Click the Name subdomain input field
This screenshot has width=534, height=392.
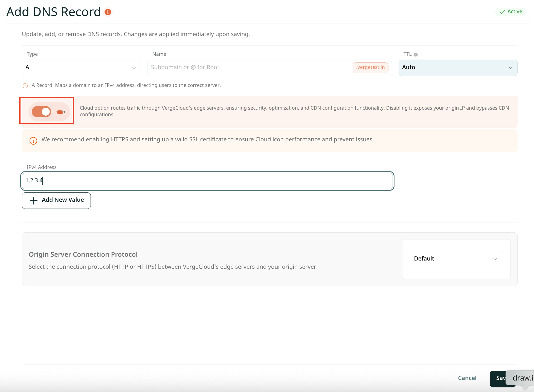(249, 68)
